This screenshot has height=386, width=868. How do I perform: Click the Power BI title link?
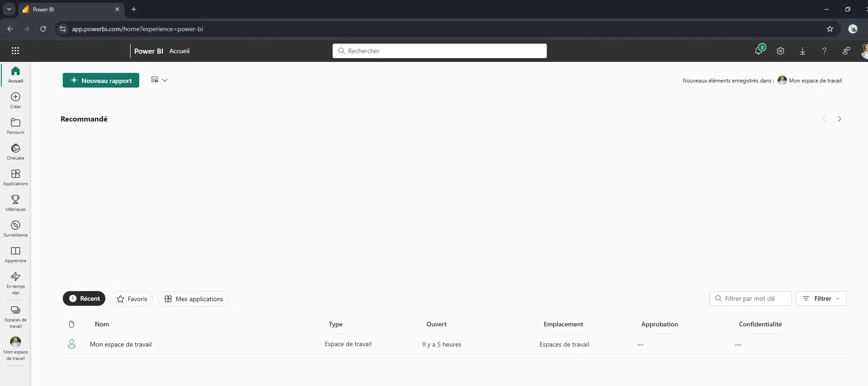[148, 51]
